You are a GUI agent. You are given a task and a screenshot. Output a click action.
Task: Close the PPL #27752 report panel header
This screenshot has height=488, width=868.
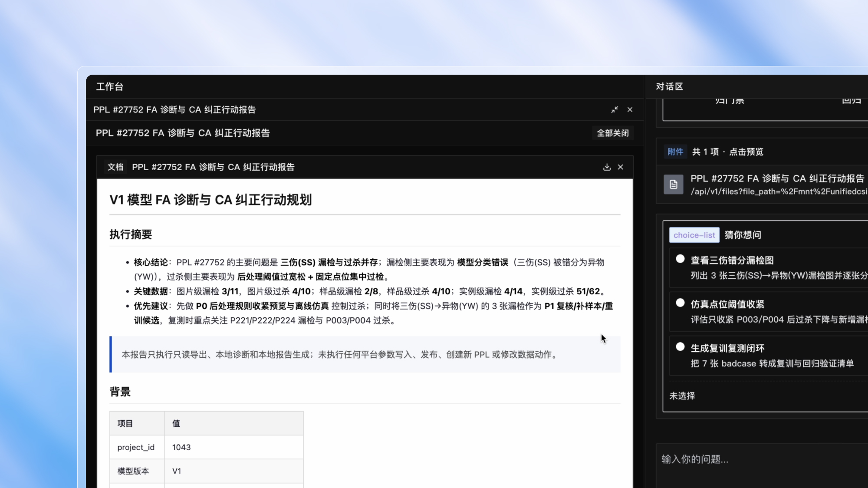point(630,110)
